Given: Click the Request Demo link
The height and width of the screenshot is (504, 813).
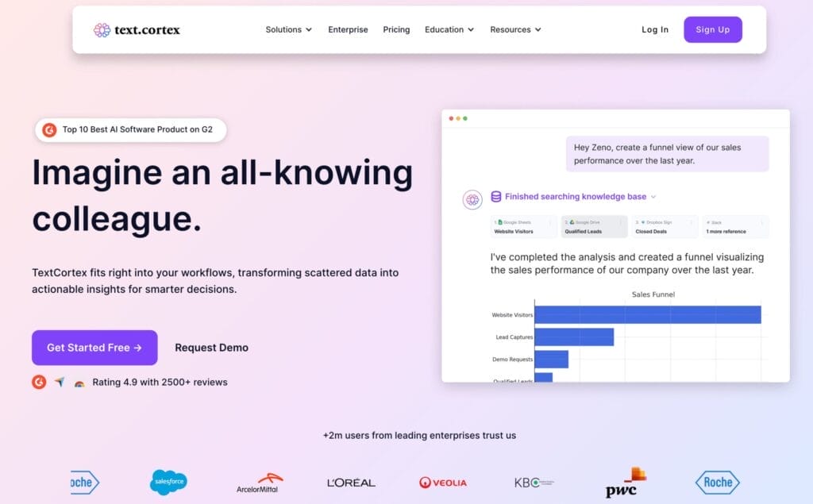Looking at the screenshot, I should [211, 348].
